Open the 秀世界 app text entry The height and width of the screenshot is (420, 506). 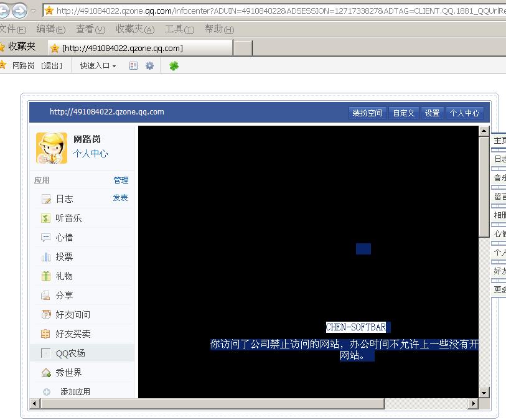point(68,373)
